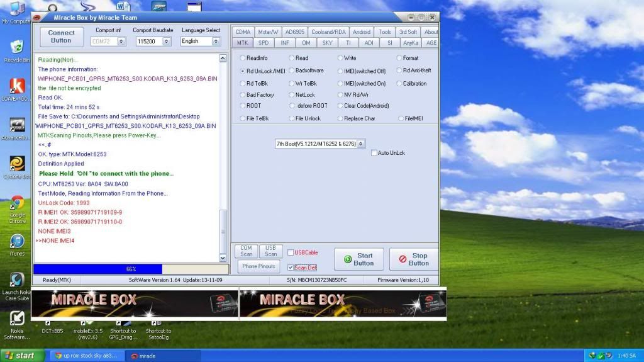The height and width of the screenshot is (362, 644).
Task: Click the log scrollbar down arrow
Action: point(223,258)
